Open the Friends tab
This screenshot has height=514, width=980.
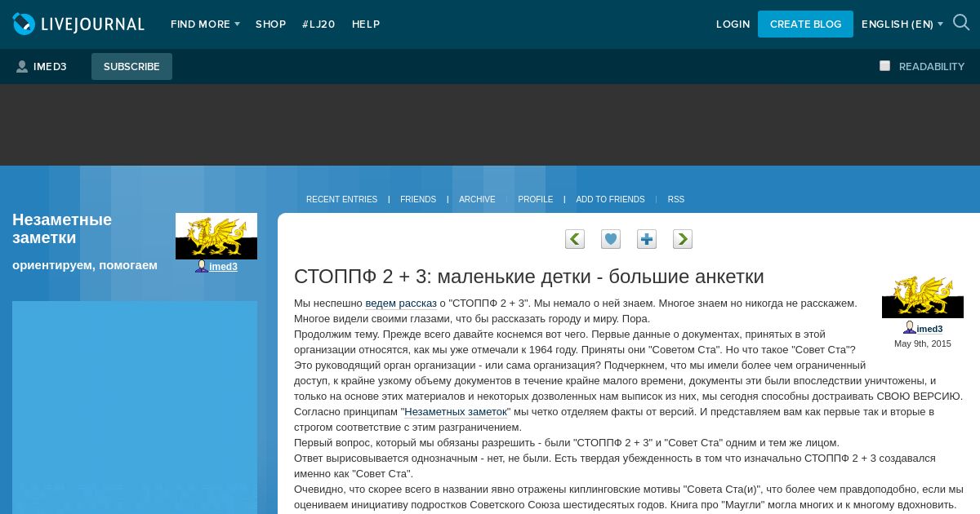click(x=418, y=200)
